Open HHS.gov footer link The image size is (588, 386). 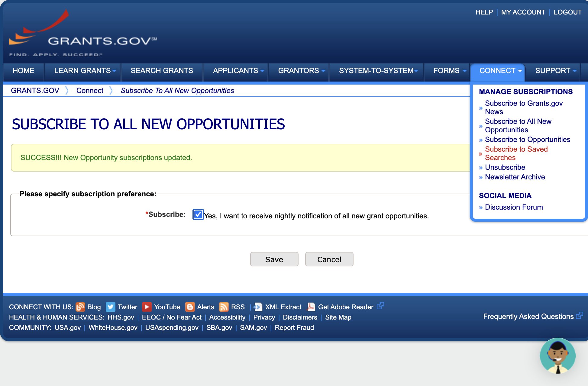(x=121, y=317)
